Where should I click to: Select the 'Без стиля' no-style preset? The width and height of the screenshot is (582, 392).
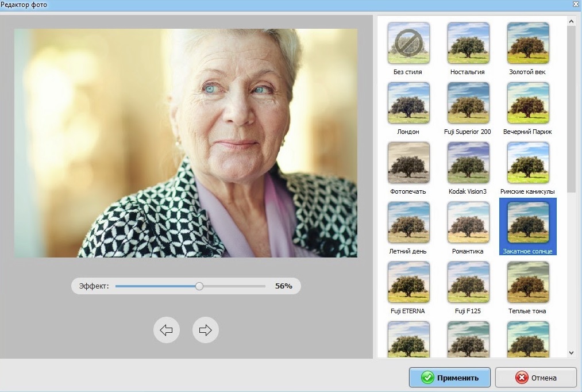point(408,43)
